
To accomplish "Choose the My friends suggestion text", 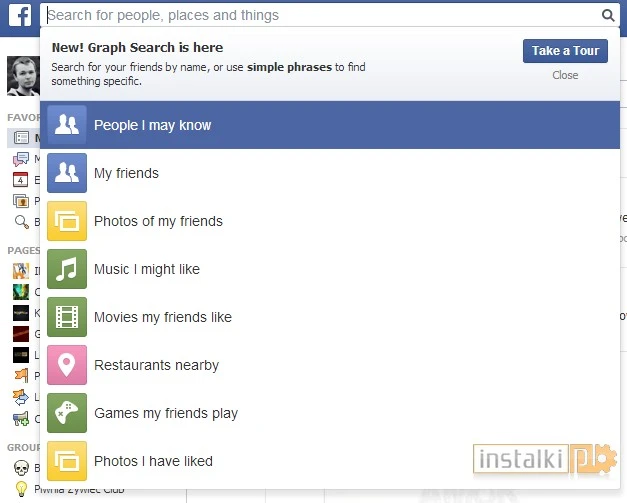I will point(126,173).
